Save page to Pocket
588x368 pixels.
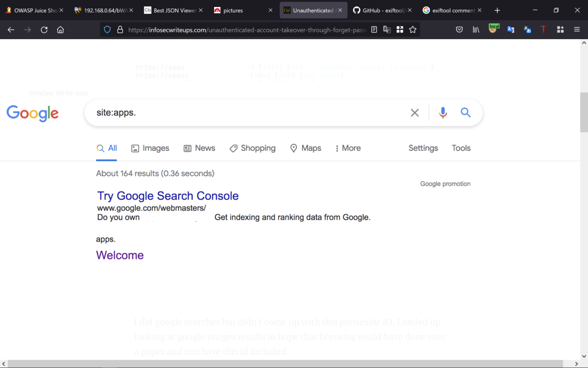point(459,30)
